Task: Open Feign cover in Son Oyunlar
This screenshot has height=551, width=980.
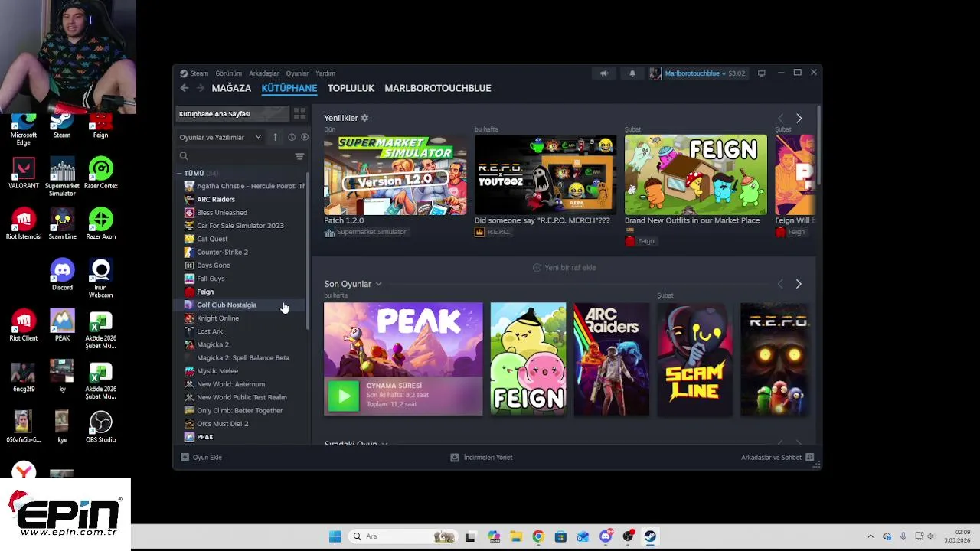Action: 528,359
